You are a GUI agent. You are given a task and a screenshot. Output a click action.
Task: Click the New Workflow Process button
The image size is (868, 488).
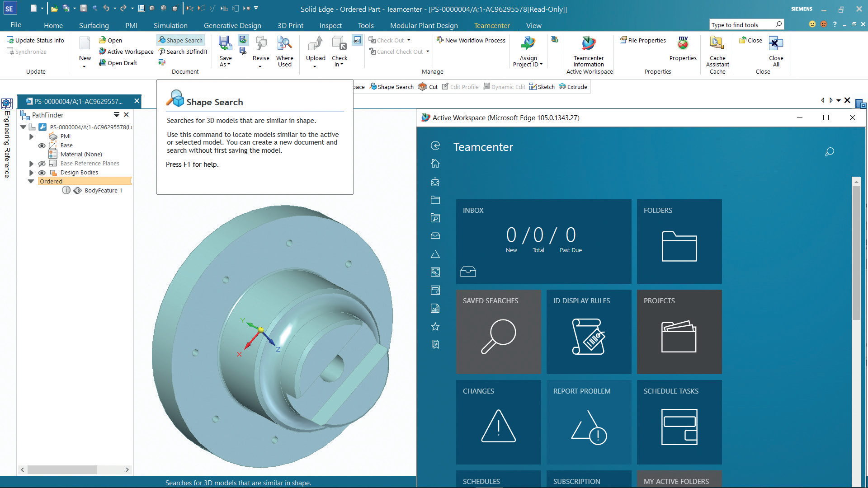point(471,40)
